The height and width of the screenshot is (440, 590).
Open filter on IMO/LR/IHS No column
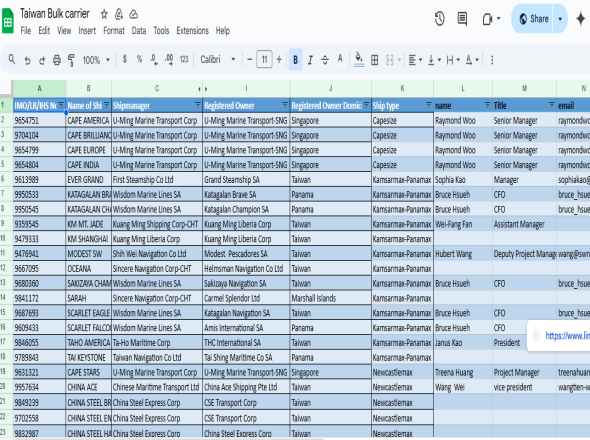click(x=61, y=105)
